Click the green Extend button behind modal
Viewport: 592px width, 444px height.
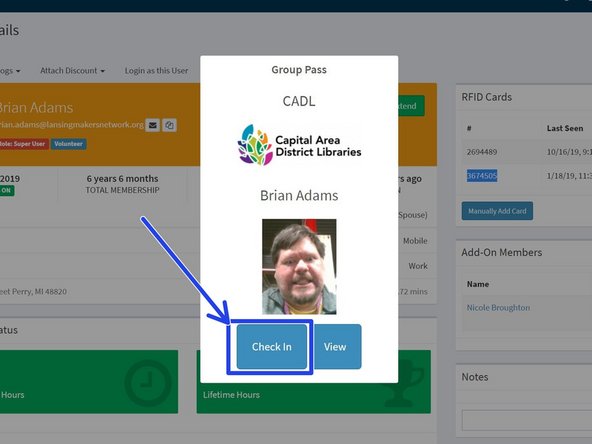click(x=411, y=106)
